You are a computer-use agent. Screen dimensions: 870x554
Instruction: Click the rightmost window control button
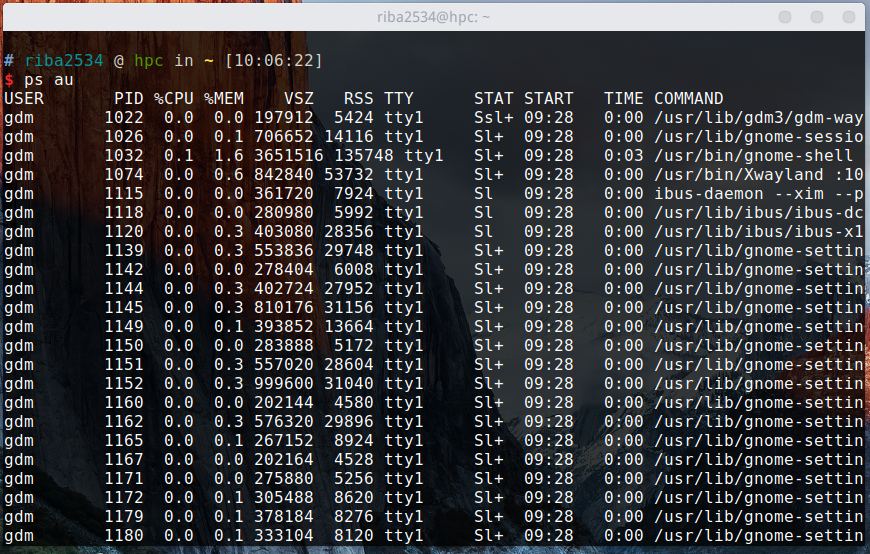pos(848,17)
